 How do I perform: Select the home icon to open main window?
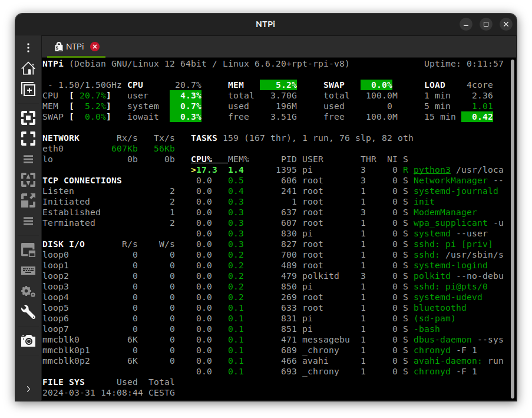coord(28,69)
